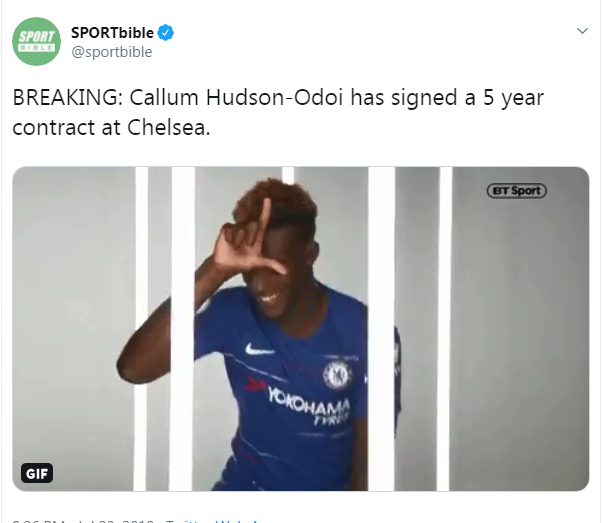Click the word Chelsea in tweet text

tap(169, 127)
